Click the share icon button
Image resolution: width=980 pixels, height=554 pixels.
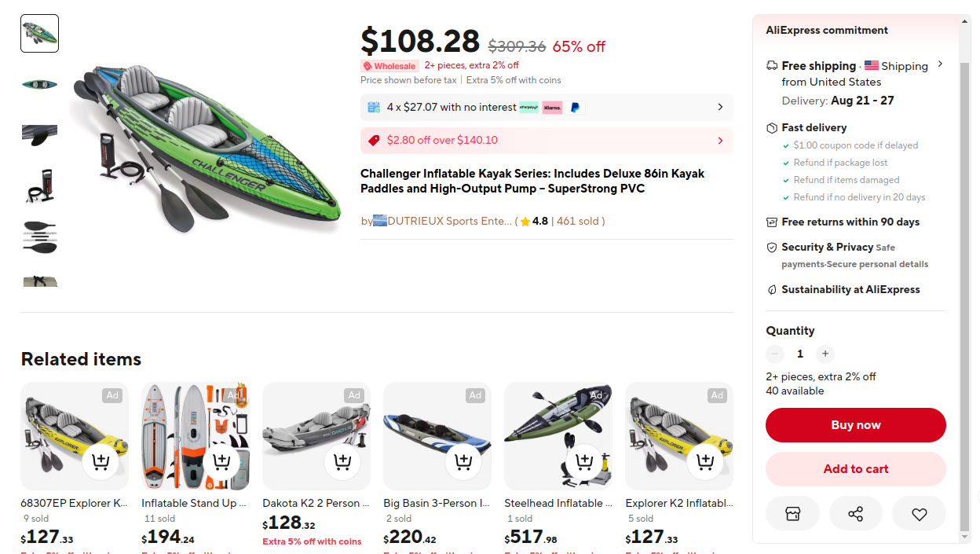855,515
